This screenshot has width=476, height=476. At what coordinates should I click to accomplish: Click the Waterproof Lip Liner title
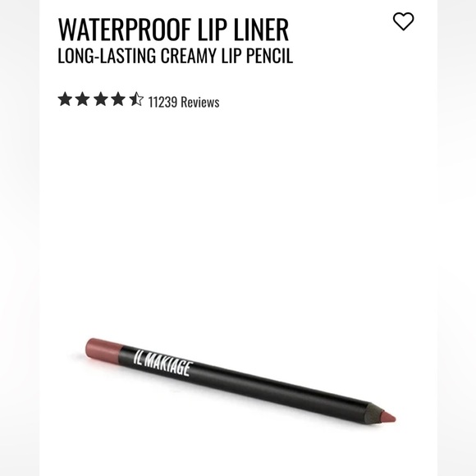pos(173,30)
